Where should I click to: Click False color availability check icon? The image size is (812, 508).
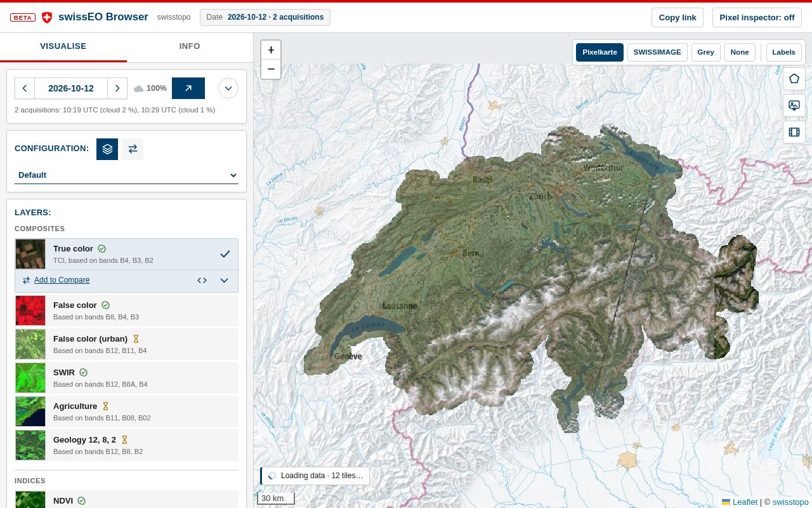(x=105, y=305)
